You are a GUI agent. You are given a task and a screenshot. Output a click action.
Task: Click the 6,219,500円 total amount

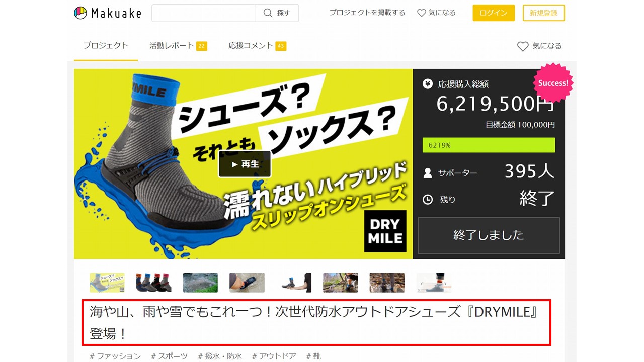[x=496, y=104]
